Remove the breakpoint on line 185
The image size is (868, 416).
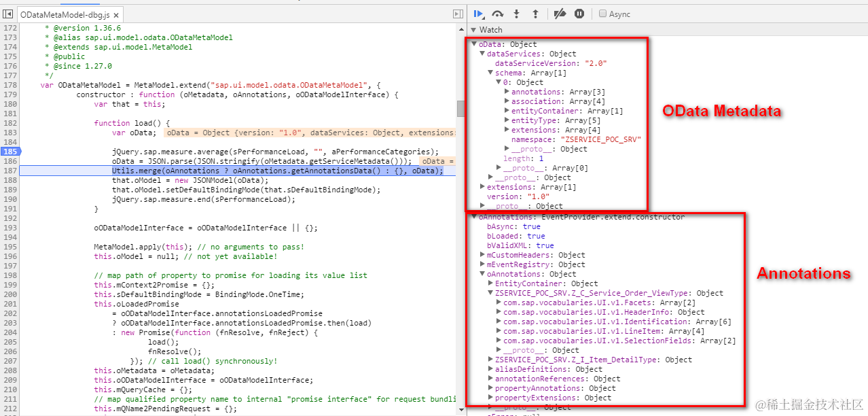point(10,151)
